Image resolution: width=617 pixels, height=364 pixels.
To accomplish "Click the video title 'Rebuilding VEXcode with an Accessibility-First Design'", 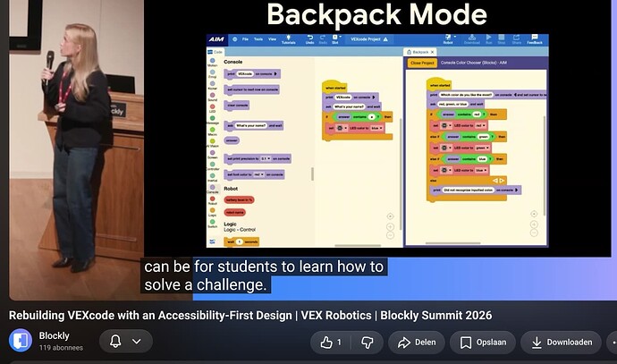I will (150, 316).
